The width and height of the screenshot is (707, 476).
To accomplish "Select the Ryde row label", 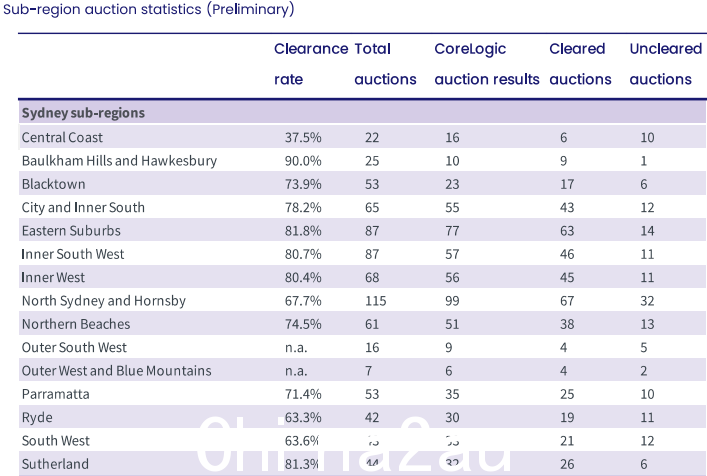I will (37, 418).
